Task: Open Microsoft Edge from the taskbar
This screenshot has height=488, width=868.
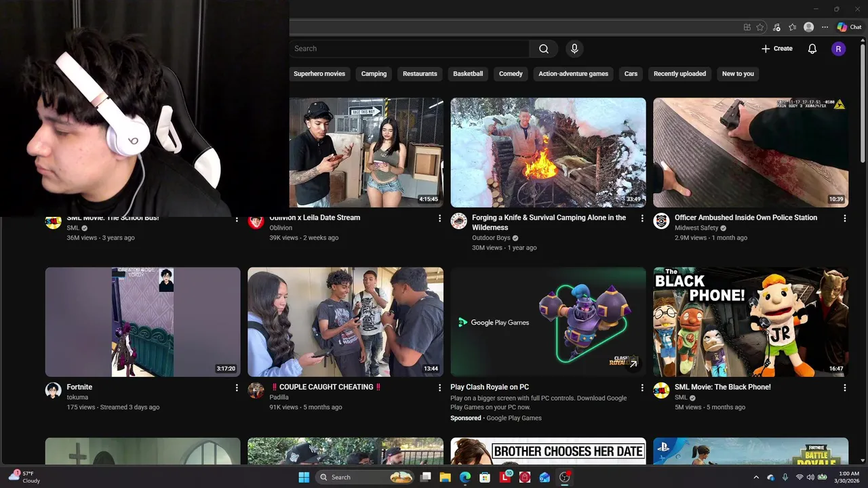Action: click(465, 477)
